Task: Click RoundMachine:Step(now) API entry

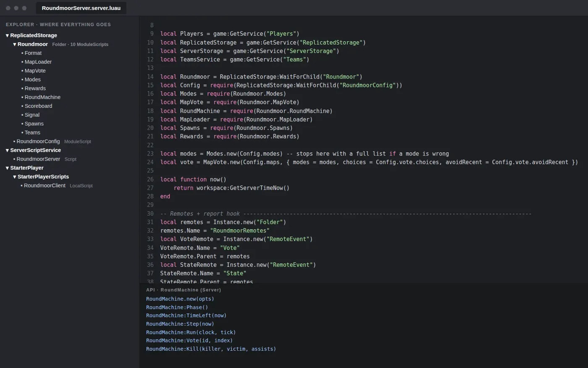Action: 180,324
